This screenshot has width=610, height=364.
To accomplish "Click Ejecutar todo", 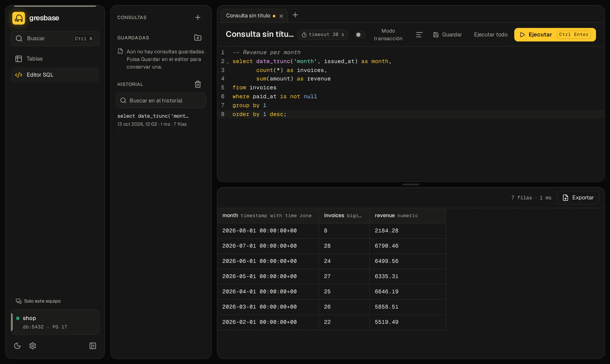I will pyautogui.click(x=491, y=34).
